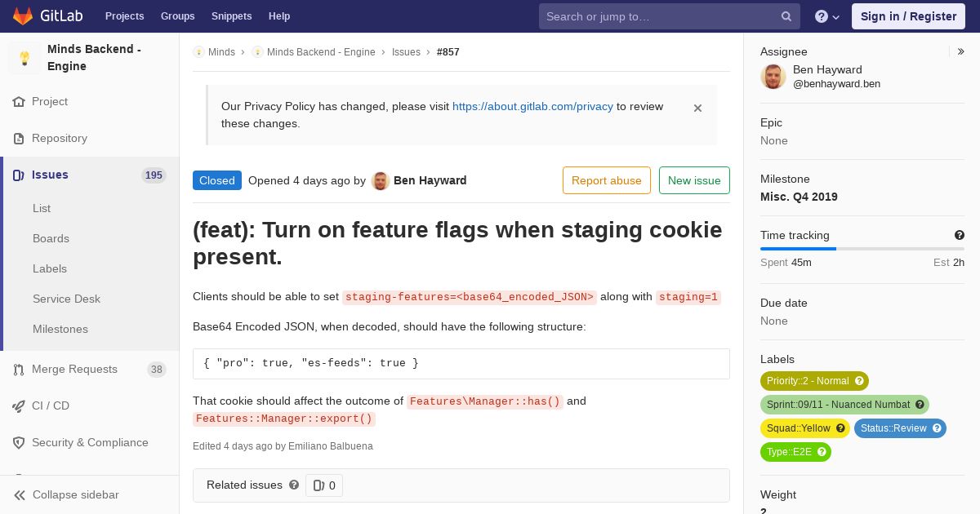Open Milestones in sidebar
Image resolution: width=980 pixels, height=514 pixels.
pos(60,329)
